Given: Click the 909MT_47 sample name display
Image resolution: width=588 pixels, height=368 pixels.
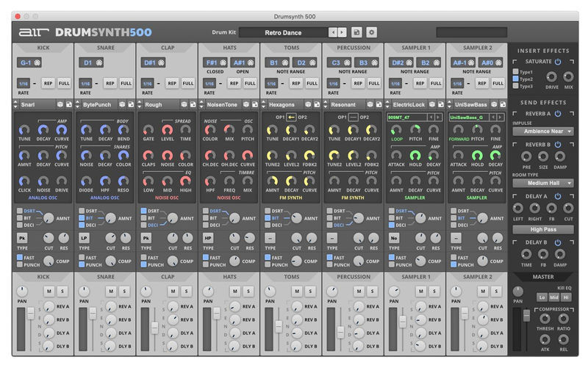Looking at the screenshot, I should [x=407, y=118].
